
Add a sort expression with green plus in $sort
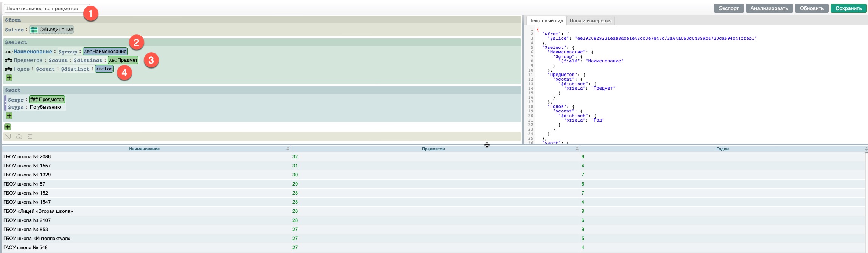coord(9,116)
